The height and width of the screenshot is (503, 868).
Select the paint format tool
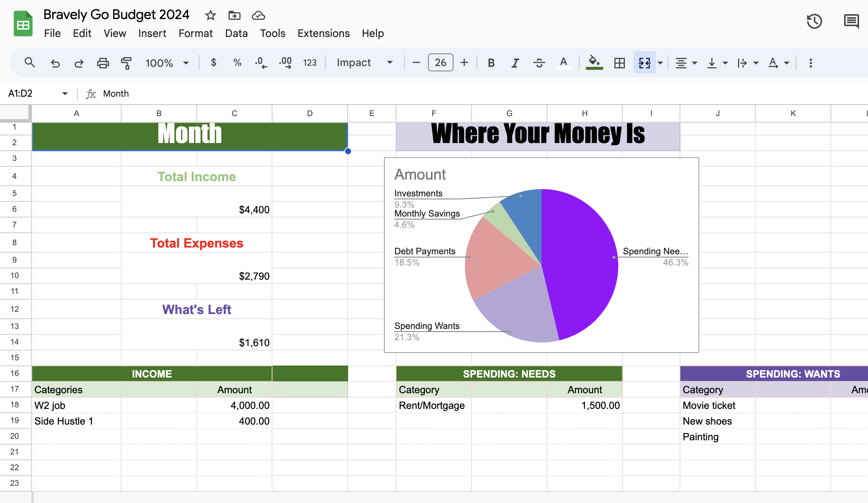(126, 63)
